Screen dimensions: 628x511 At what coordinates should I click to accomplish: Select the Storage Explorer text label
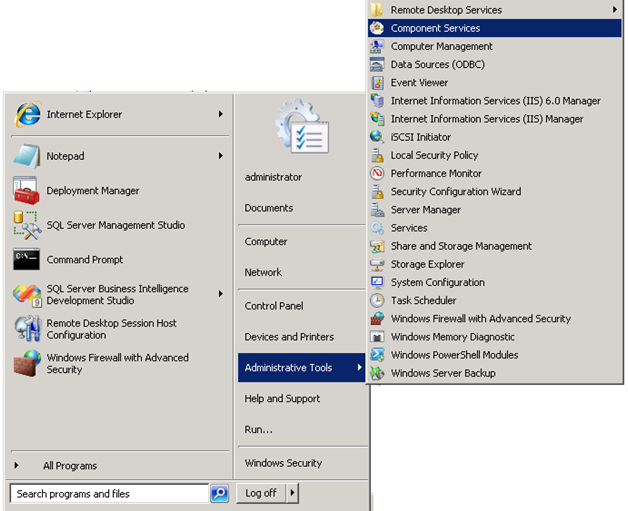pyautogui.click(x=427, y=264)
